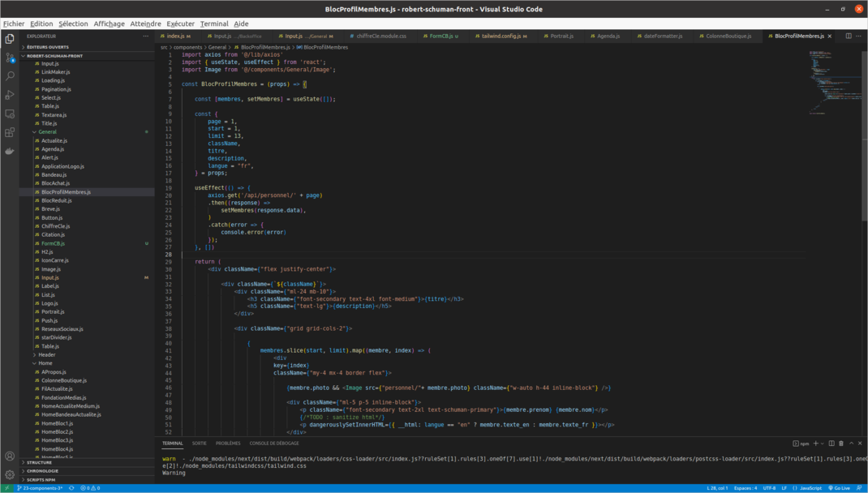Viewport: 868px width, 493px height.
Task: Switch to the PROBLÈMES panel tab
Action: pos(228,444)
